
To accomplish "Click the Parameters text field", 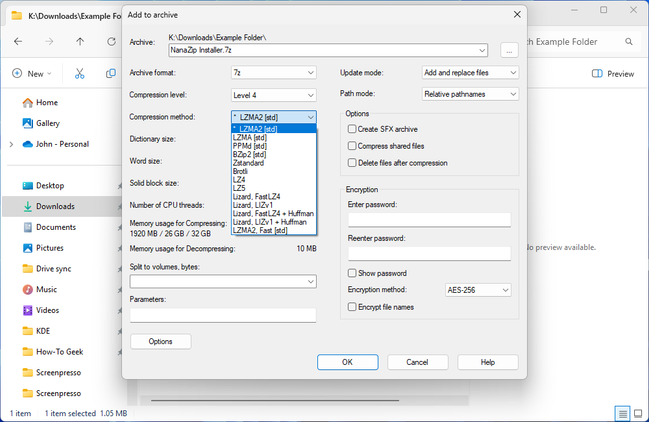I will click(223, 315).
